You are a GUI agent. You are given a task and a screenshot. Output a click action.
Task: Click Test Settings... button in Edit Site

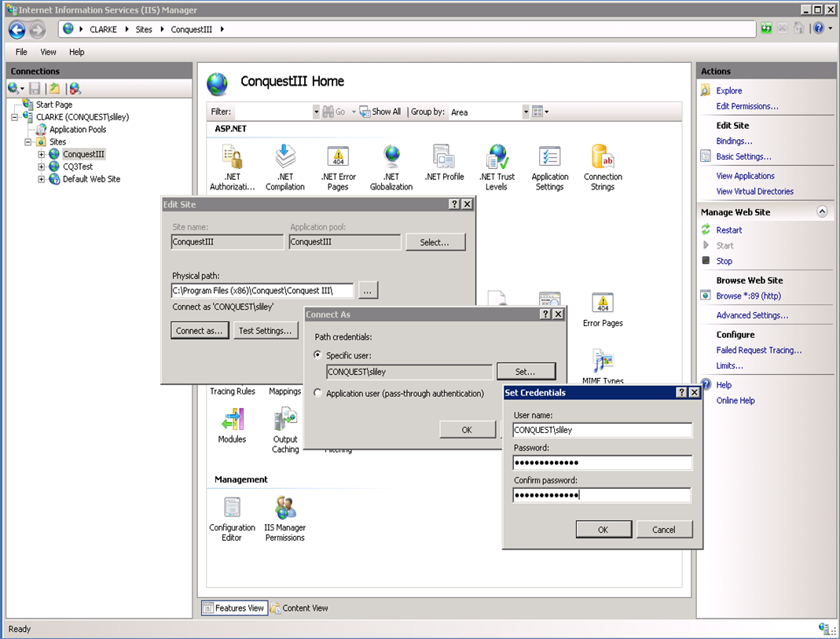(x=266, y=330)
